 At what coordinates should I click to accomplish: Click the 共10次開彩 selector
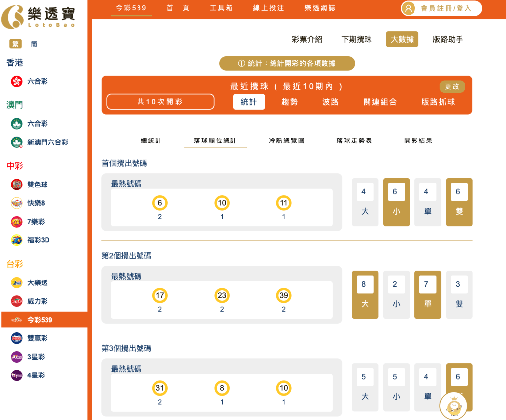(160, 102)
